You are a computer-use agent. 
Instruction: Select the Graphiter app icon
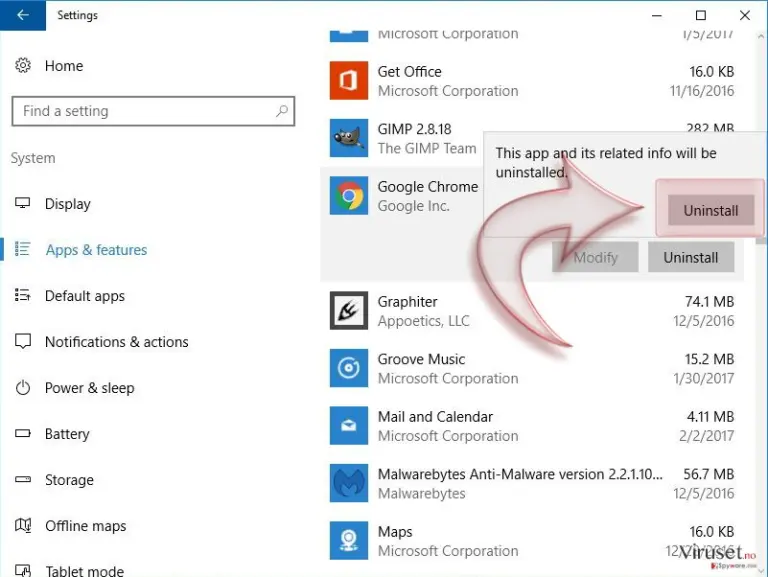coord(349,311)
